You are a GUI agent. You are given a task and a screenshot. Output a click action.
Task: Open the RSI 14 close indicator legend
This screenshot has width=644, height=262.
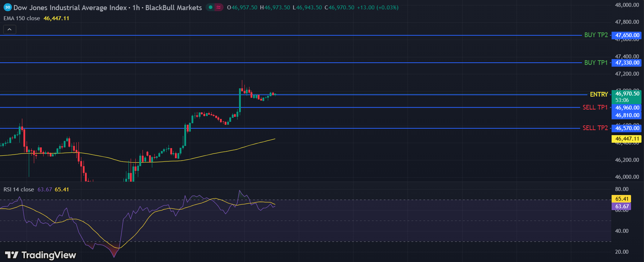point(19,190)
